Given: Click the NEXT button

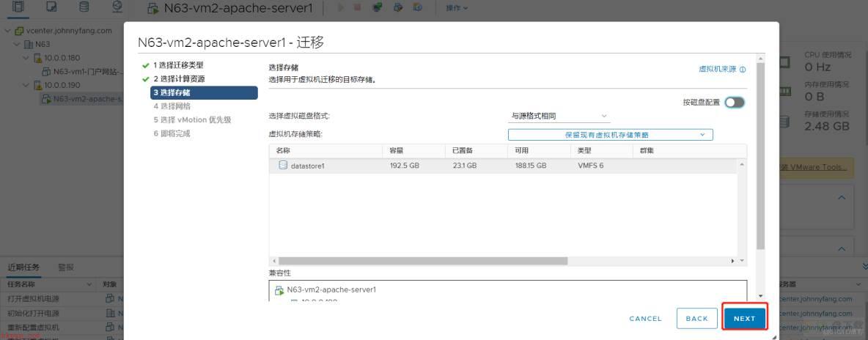Looking at the screenshot, I should (745, 319).
